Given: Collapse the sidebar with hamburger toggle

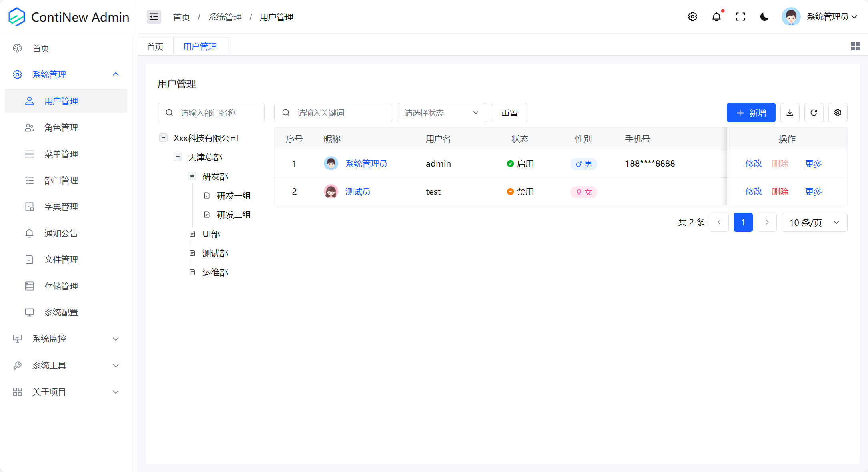Looking at the screenshot, I should 154,17.
